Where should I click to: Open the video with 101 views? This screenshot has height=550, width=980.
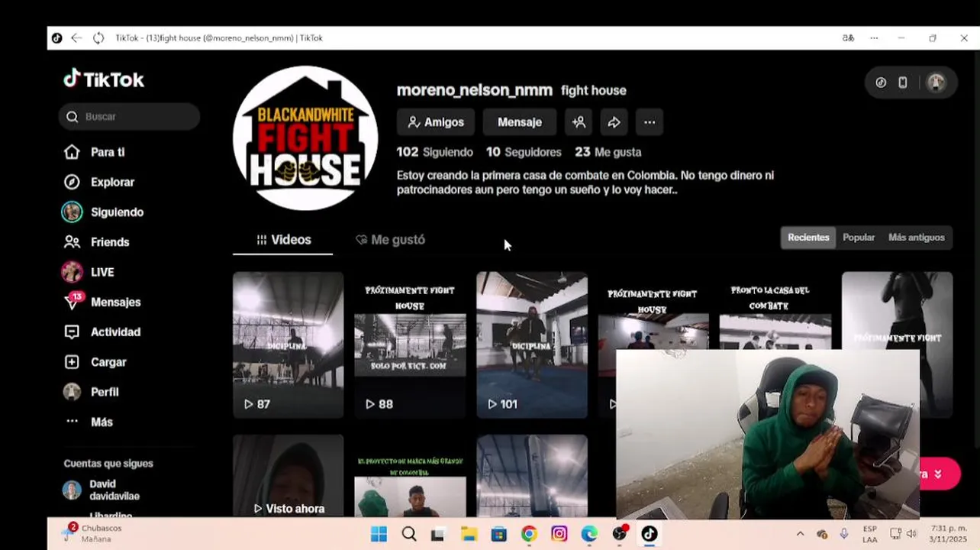tap(532, 345)
